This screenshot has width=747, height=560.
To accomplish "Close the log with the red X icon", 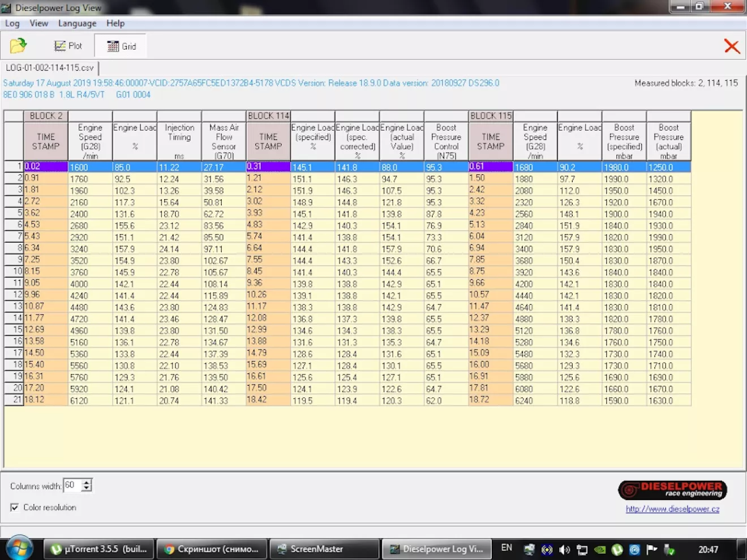I will [731, 46].
